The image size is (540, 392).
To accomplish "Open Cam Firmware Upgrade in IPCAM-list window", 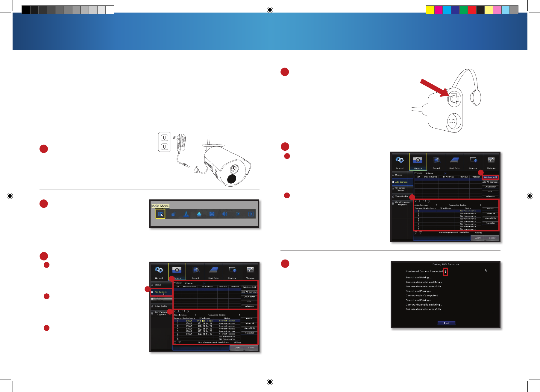I will [x=161, y=313].
